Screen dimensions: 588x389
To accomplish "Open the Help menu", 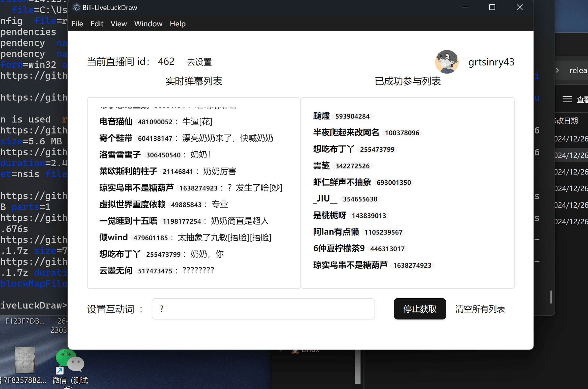I will click(x=178, y=24).
